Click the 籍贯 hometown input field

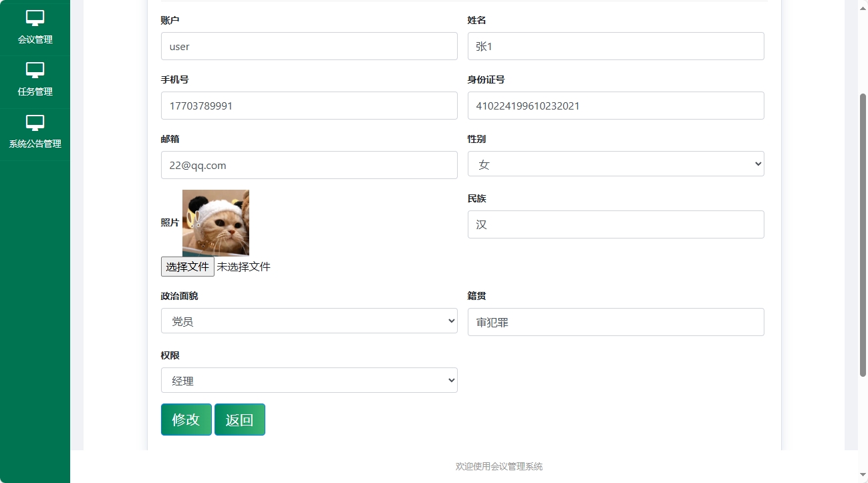click(615, 321)
